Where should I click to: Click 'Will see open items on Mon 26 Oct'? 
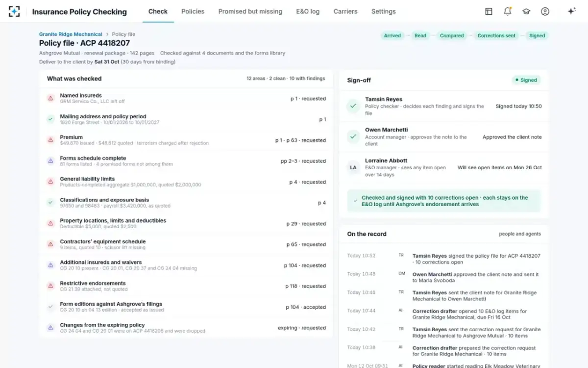tap(500, 167)
